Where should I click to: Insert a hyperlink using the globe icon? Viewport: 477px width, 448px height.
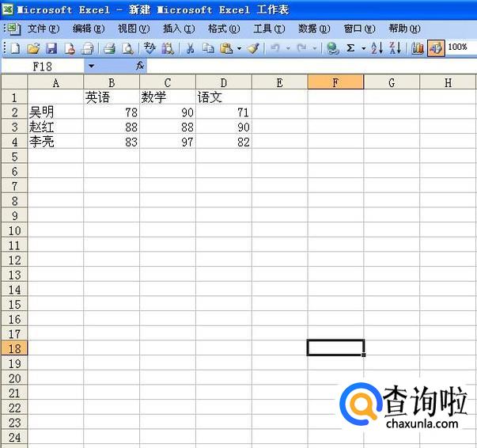pyautogui.click(x=332, y=48)
